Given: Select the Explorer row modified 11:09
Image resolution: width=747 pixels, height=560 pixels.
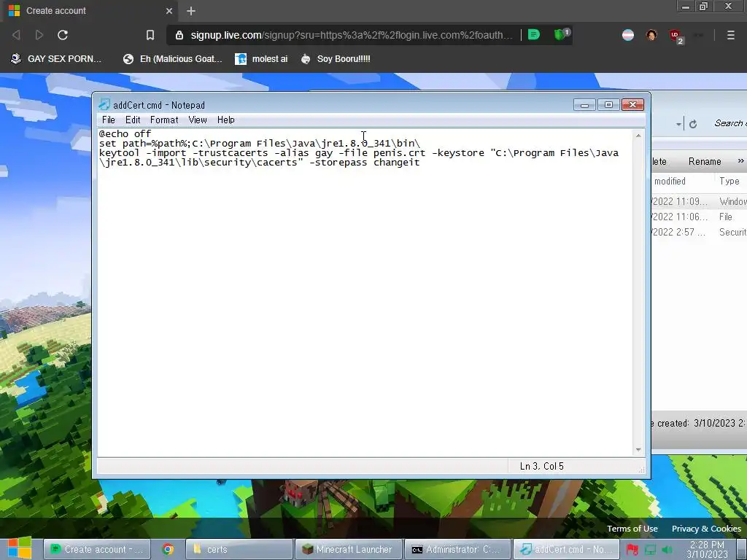Looking at the screenshot, I should 699,201.
